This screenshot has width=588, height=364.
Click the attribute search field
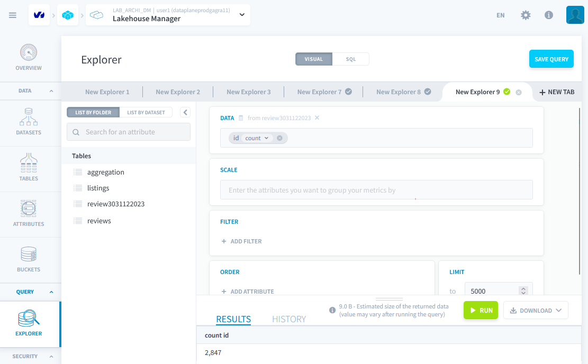(129, 132)
